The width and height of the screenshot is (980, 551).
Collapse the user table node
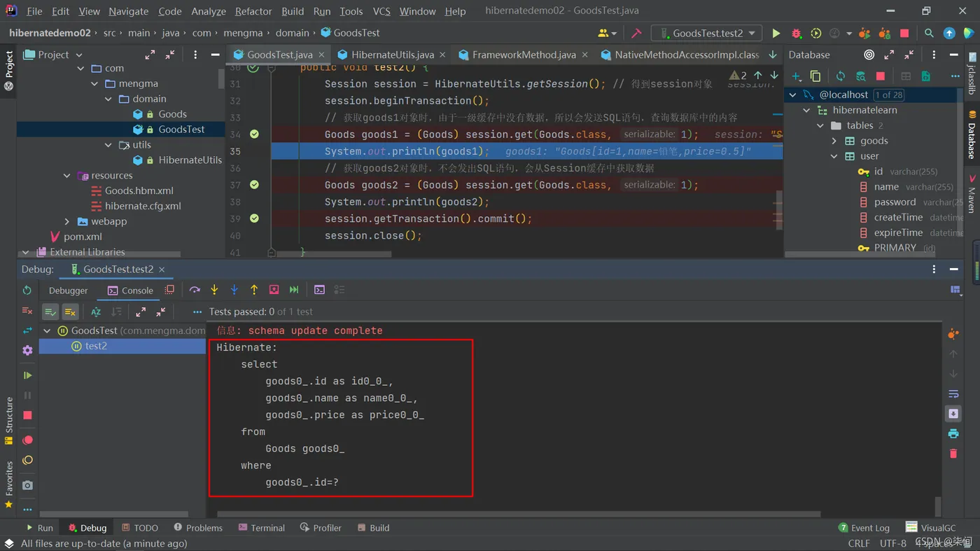(x=834, y=156)
